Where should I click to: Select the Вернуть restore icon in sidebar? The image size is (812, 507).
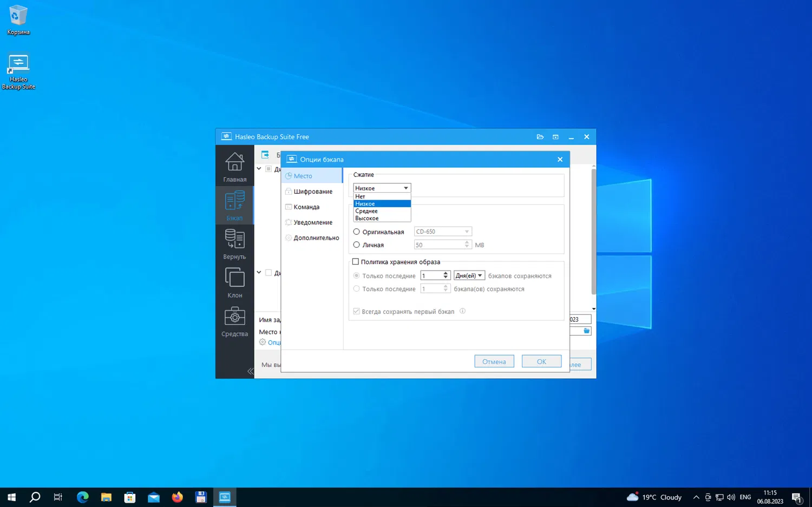tap(234, 243)
